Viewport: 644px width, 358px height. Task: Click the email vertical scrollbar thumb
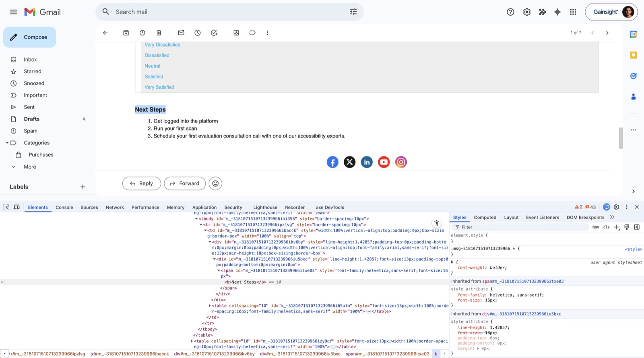tap(621, 138)
